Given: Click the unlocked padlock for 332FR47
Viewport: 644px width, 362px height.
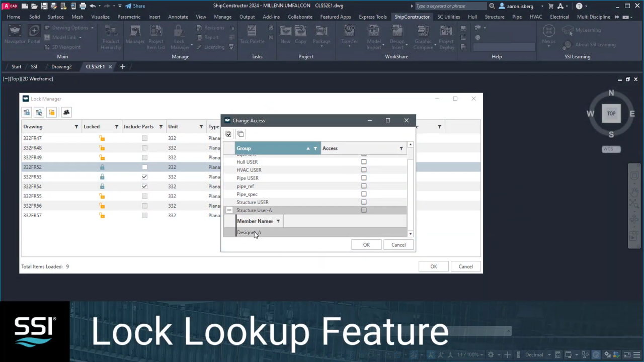Looking at the screenshot, I should click(x=102, y=138).
